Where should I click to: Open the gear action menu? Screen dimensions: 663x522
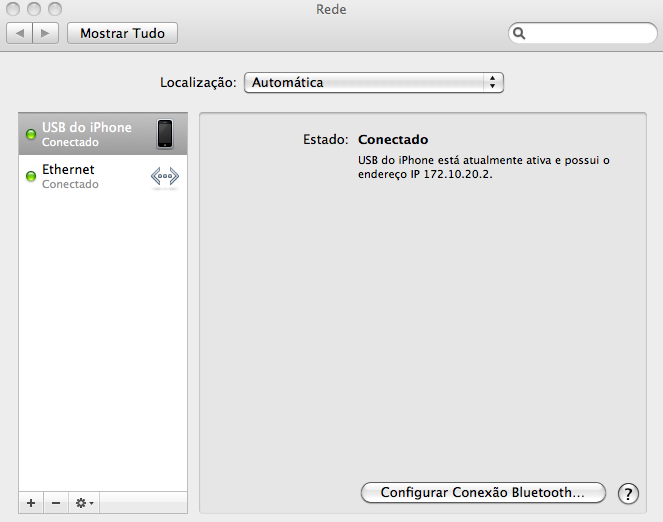[84, 503]
